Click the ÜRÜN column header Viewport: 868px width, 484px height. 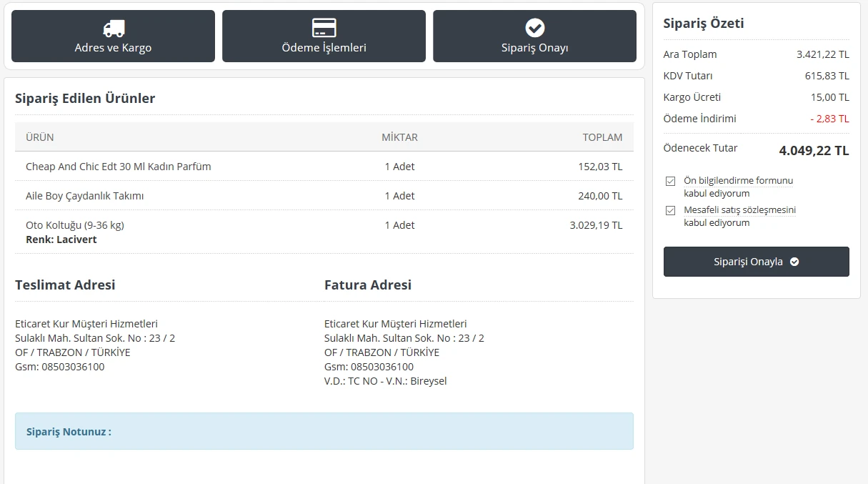[x=40, y=137]
